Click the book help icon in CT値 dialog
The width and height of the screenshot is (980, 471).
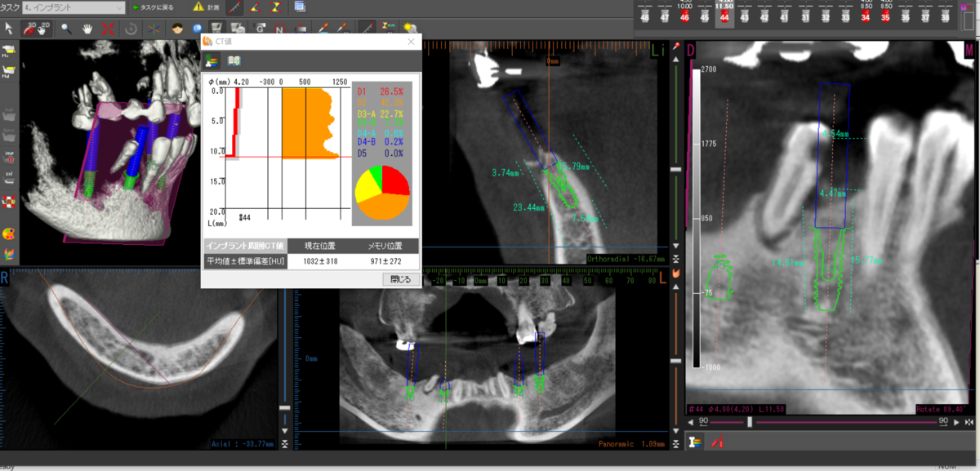click(x=234, y=60)
